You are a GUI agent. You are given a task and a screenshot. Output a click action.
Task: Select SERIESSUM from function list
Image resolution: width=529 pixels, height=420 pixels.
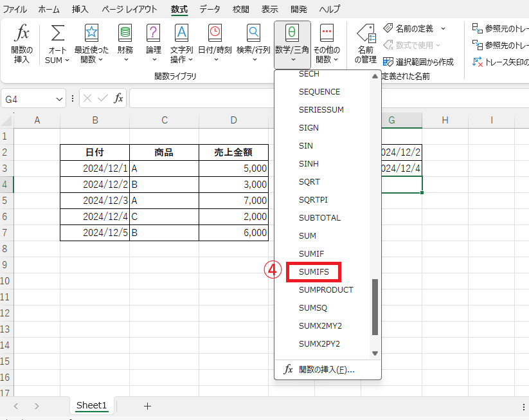(321, 110)
